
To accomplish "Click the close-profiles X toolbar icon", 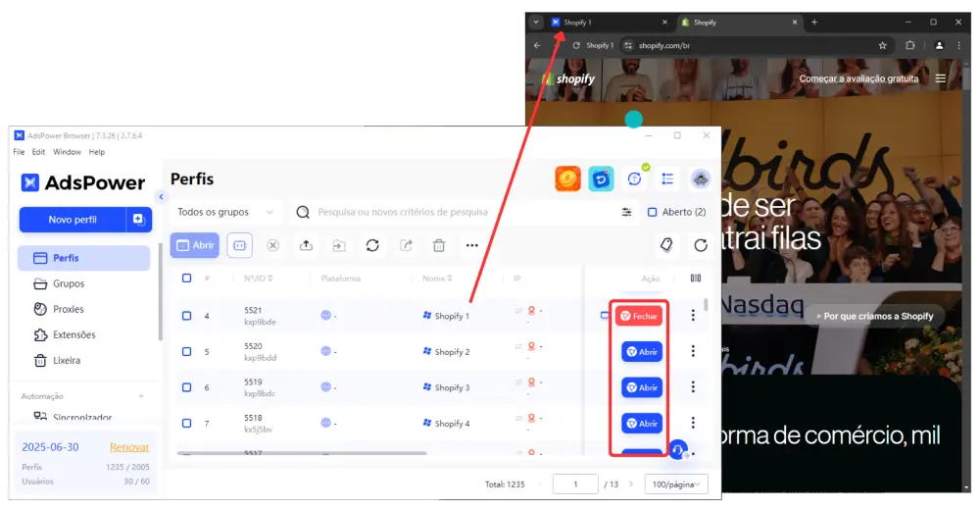I will point(272,245).
